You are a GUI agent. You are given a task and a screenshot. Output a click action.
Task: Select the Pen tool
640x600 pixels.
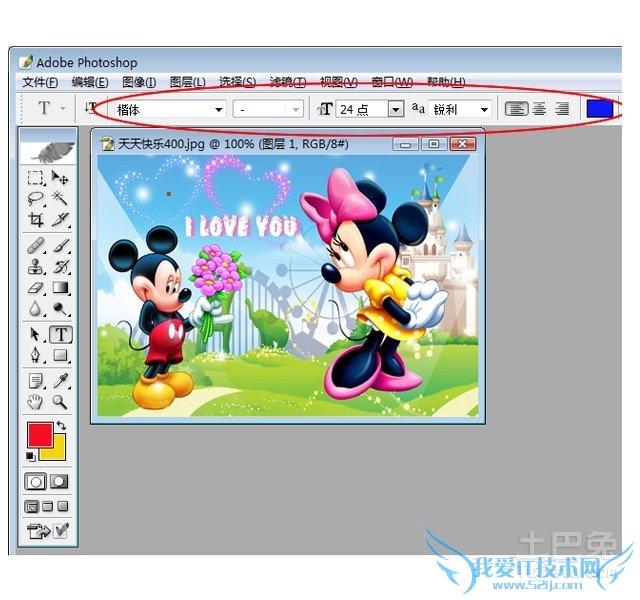click(35, 355)
